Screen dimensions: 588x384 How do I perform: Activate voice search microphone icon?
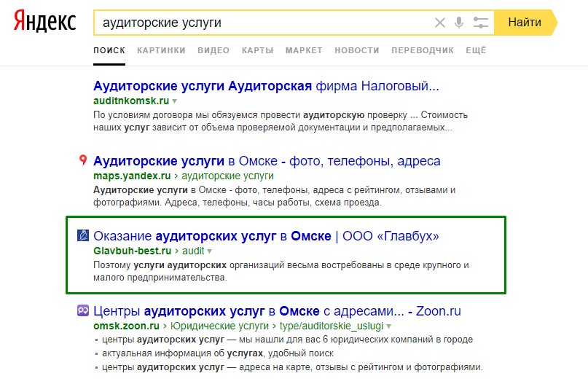click(x=459, y=23)
